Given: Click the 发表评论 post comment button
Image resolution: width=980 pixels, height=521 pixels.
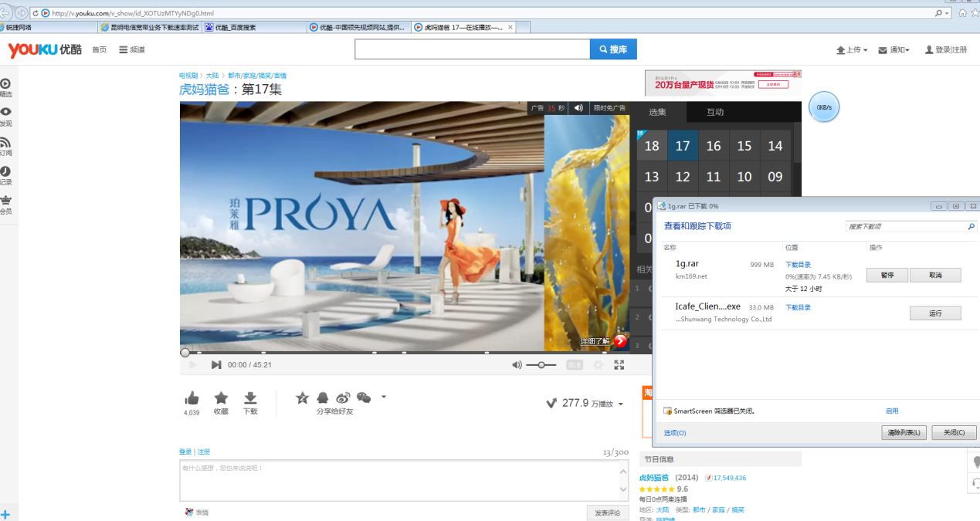Looking at the screenshot, I should tap(607, 513).
